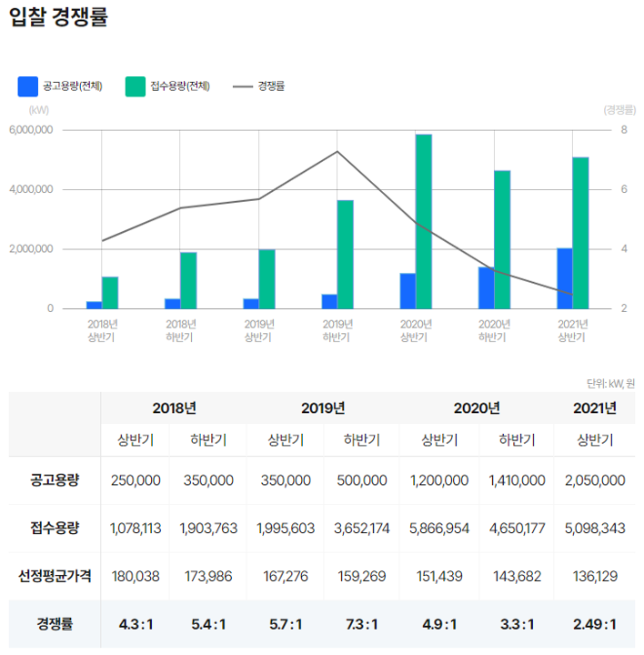Viewport: 644px width, 655px height.
Task: Click the blue bar for 2020년 하반기
Action: [x=486, y=287]
